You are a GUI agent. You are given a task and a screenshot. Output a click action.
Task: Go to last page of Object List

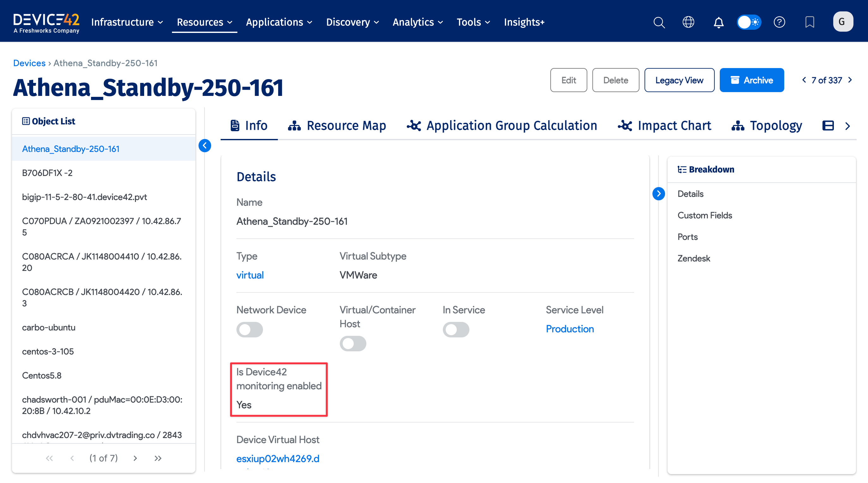coord(158,458)
